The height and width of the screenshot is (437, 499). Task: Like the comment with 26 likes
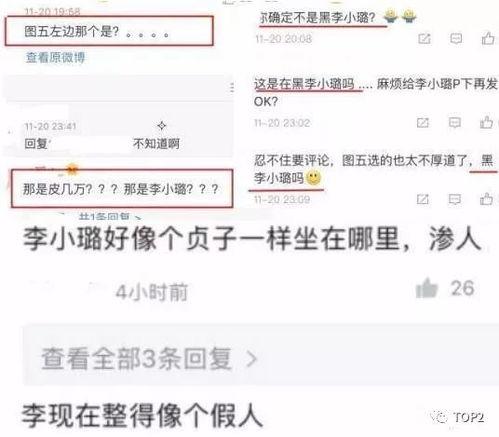coord(426,289)
